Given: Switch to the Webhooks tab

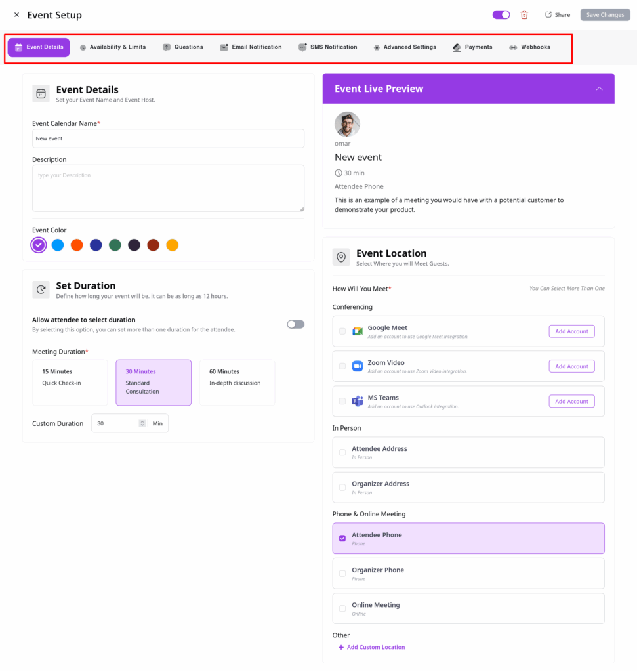Looking at the screenshot, I should click(530, 47).
